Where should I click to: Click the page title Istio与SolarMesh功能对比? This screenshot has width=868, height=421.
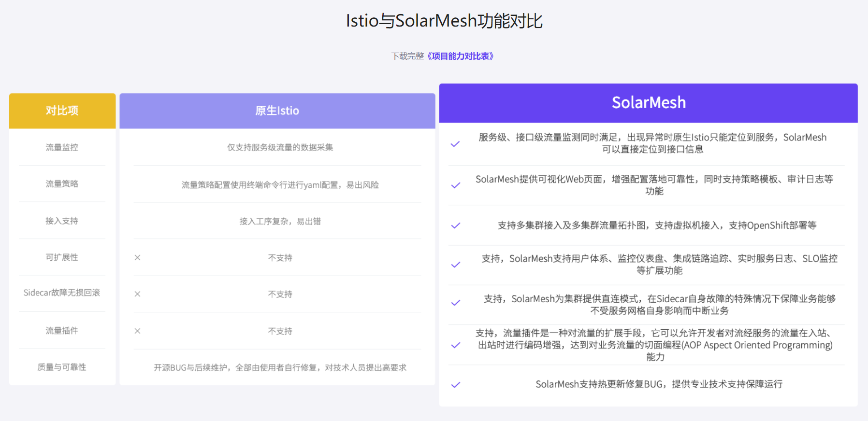pos(444,21)
